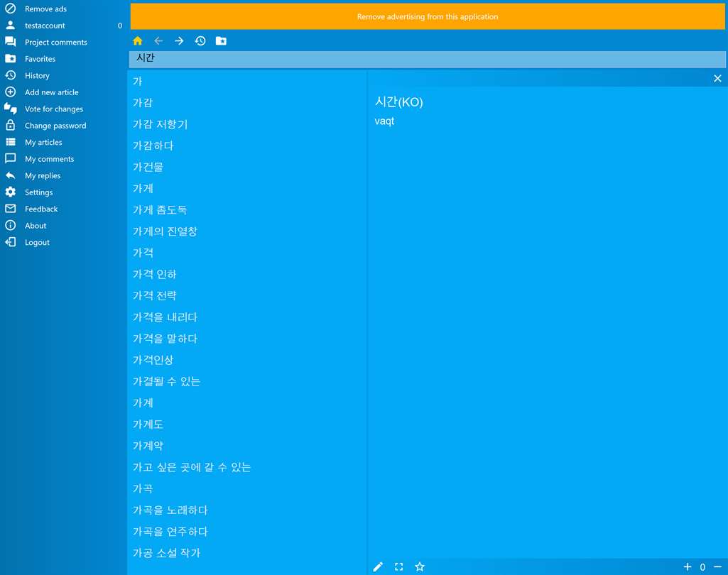Click the orange Remove advertising banner
The width and height of the screenshot is (728, 575).
coord(428,17)
